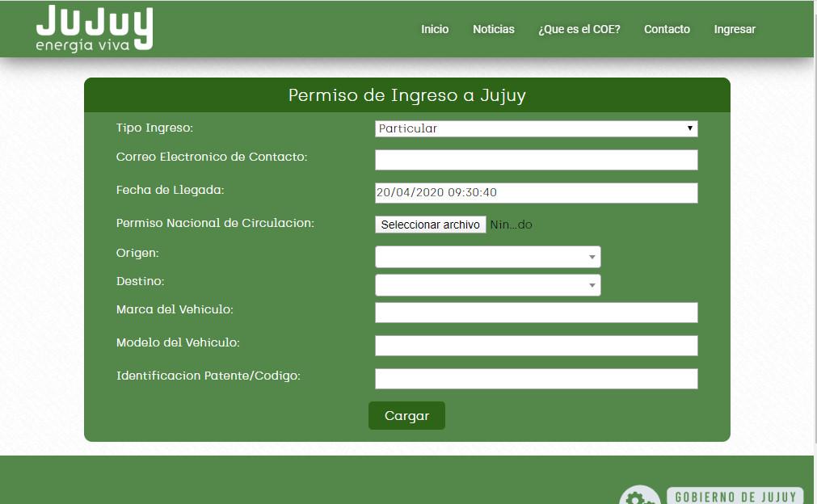
Task: Click the gear icon beside Gobierno de Jujuy
Action: pos(640,496)
